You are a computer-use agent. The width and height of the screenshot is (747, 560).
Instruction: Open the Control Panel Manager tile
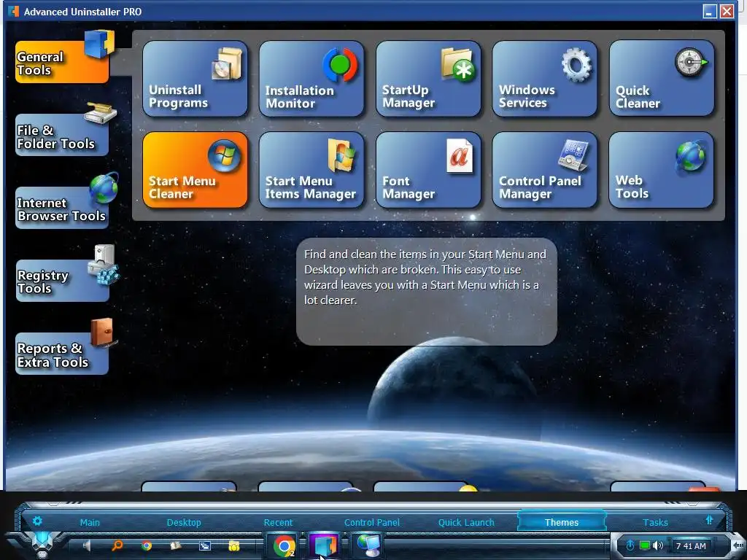(544, 170)
